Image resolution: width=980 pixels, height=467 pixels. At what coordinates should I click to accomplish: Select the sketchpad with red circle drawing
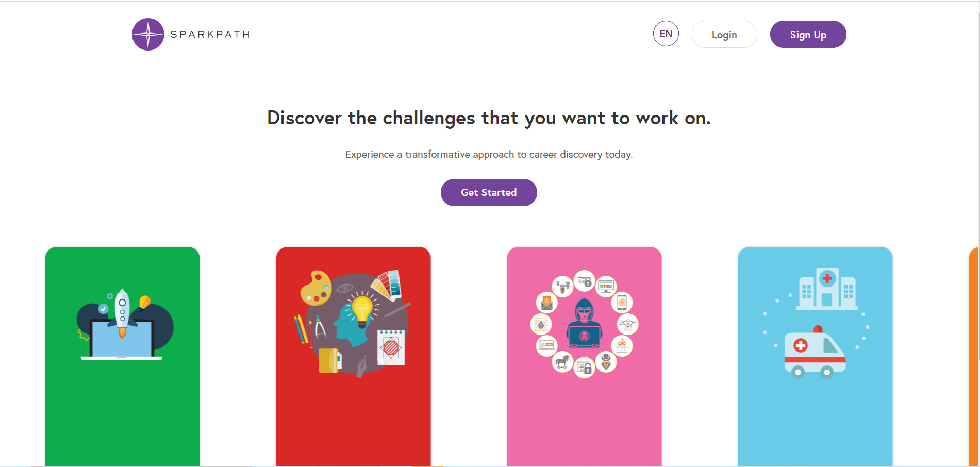pos(391,347)
